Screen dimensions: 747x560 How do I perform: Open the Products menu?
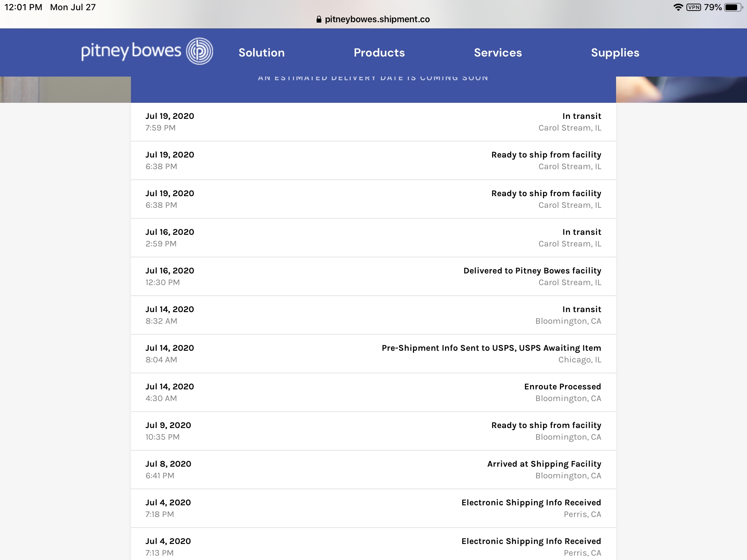pyautogui.click(x=379, y=52)
